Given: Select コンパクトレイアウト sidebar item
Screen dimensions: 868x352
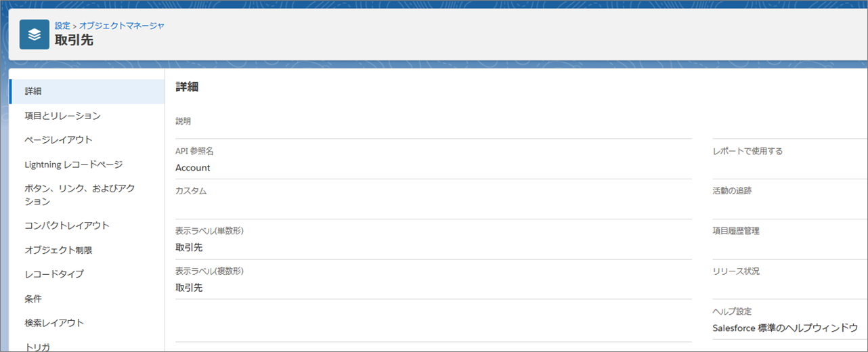Looking at the screenshot, I should (x=66, y=225).
